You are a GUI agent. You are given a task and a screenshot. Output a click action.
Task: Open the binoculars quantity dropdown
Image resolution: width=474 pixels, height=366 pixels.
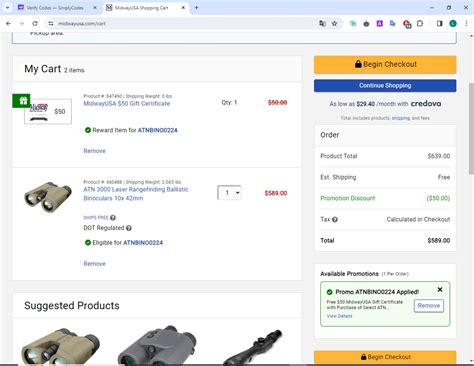coord(229,193)
